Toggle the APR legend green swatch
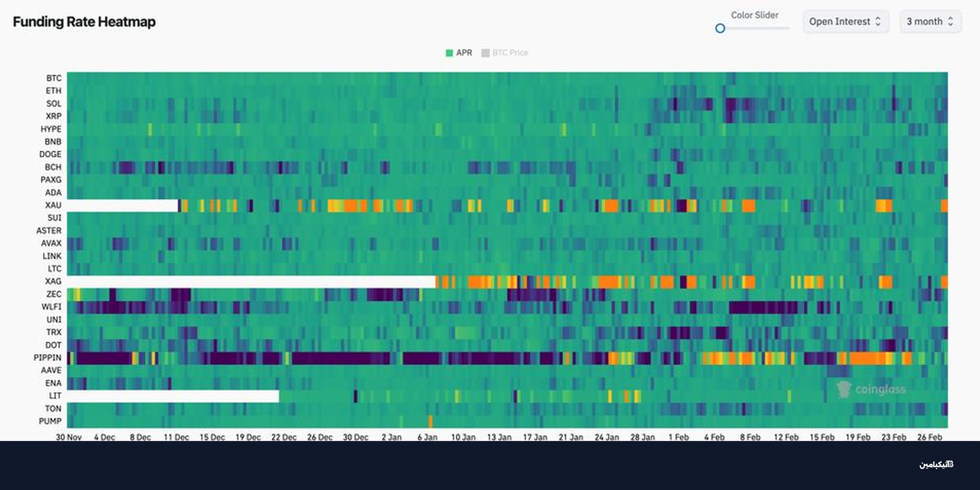 coord(449,53)
